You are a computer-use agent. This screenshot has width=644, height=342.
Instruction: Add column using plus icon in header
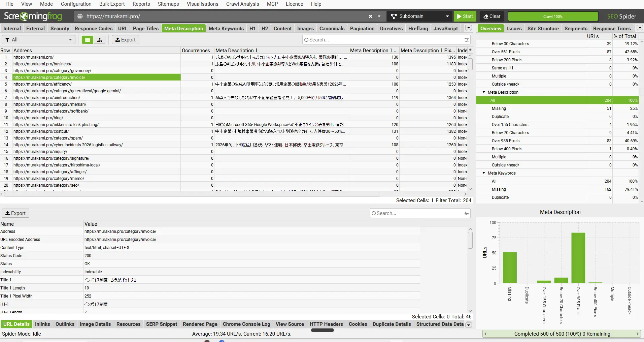click(x=470, y=50)
